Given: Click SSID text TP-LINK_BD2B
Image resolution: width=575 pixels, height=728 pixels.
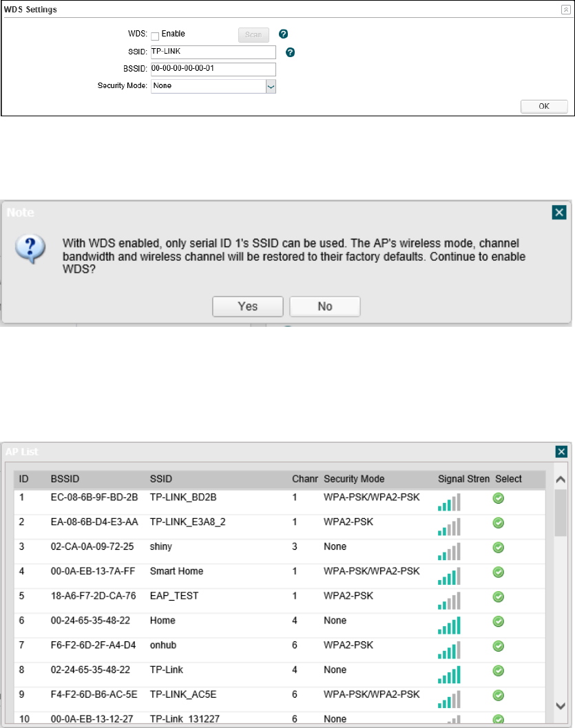Looking at the screenshot, I should click(x=183, y=497).
